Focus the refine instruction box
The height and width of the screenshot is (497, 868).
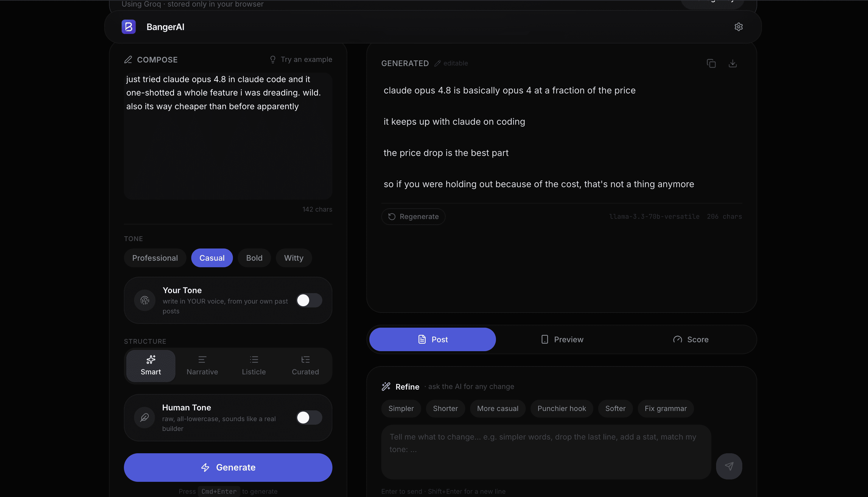click(546, 452)
